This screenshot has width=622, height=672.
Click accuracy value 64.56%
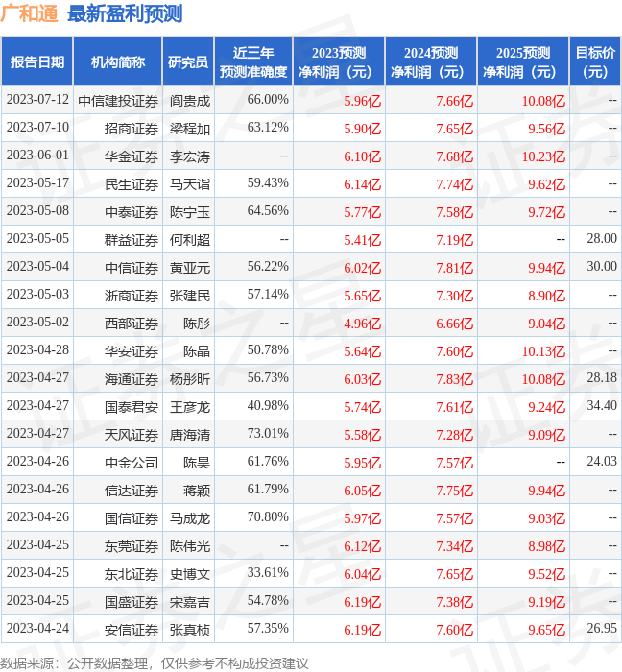268,211
